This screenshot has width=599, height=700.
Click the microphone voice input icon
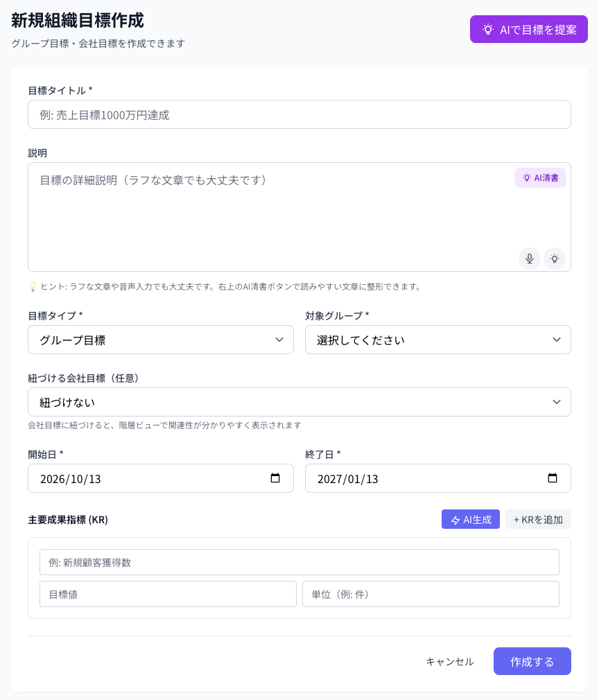(x=529, y=259)
